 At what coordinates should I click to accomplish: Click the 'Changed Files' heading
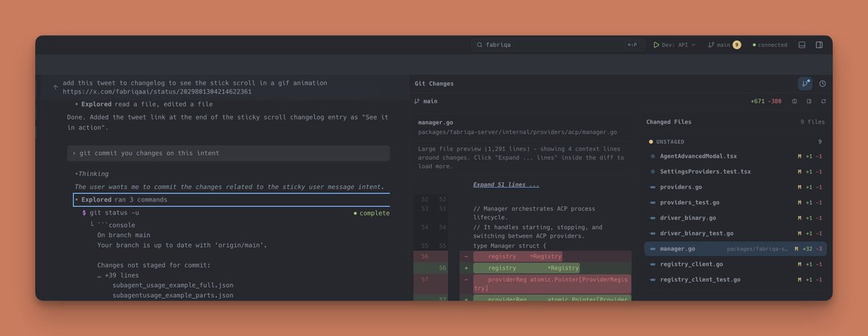coord(669,122)
